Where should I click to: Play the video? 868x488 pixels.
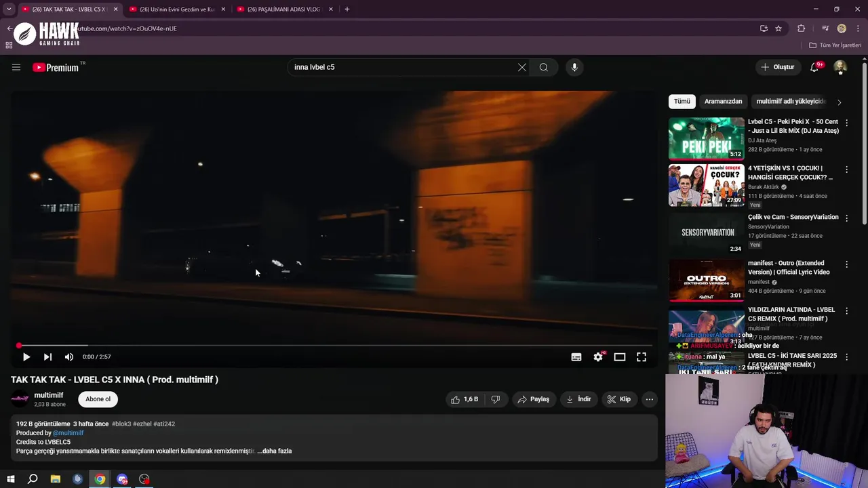point(26,357)
